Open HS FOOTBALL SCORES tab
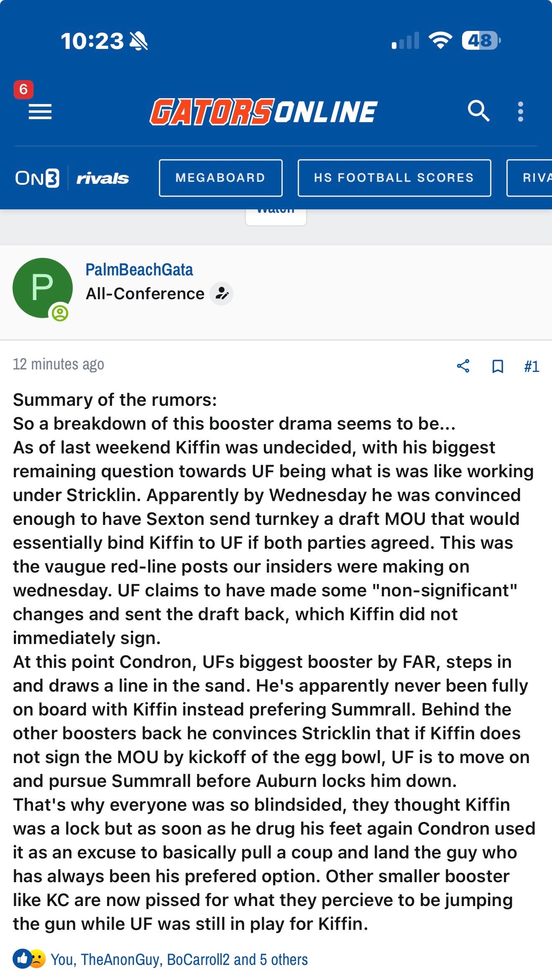The height and width of the screenshot is (980, 552). tap(394, 178)
